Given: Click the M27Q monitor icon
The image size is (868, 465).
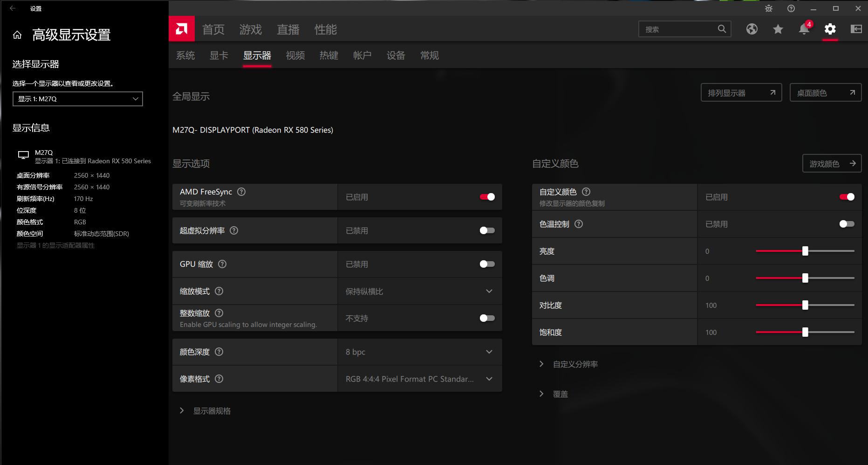Looking at the screenshot, I should pyautogui.click(x=23, y=155).
